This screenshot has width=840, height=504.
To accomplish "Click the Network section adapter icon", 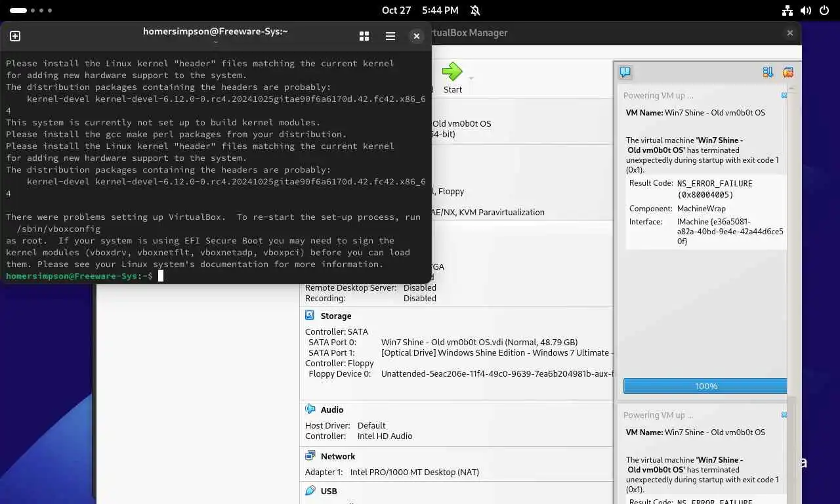I will 310,456.
